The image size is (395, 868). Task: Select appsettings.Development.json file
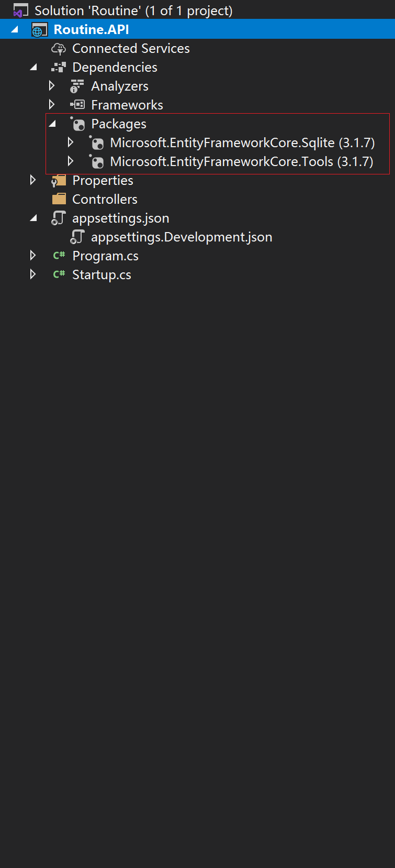click(x=181, y=237)
